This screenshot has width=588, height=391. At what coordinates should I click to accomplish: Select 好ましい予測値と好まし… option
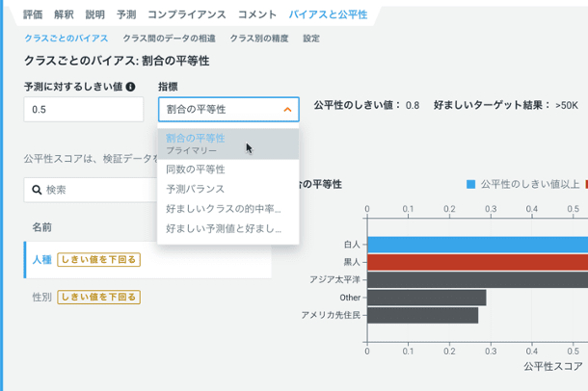pyautogui.click(x=223, y=228)
